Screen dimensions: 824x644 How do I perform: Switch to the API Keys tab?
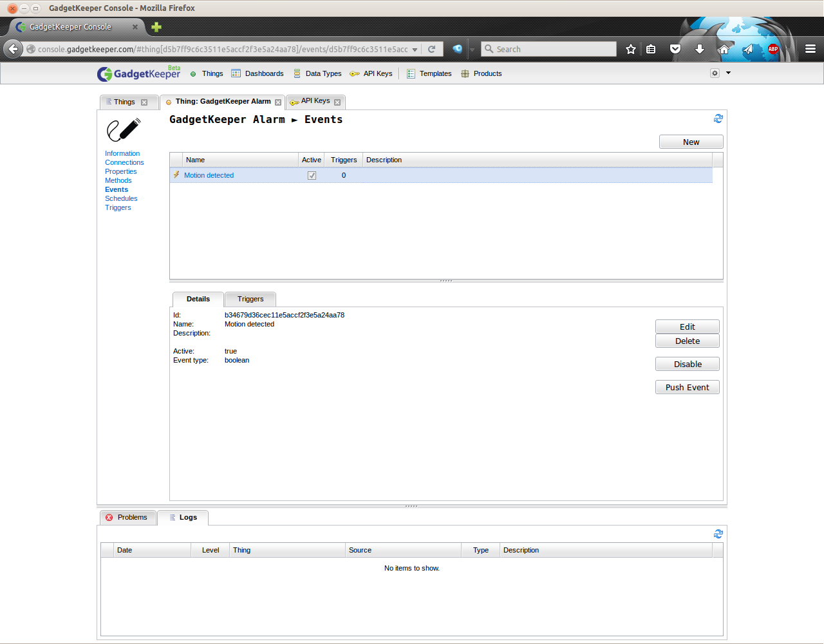(315, 101)
